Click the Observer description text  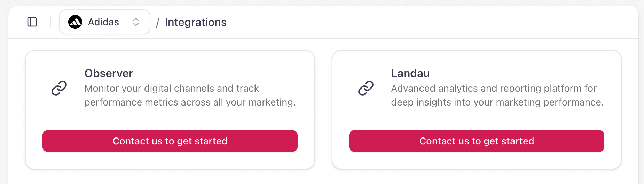pos(190,95)
